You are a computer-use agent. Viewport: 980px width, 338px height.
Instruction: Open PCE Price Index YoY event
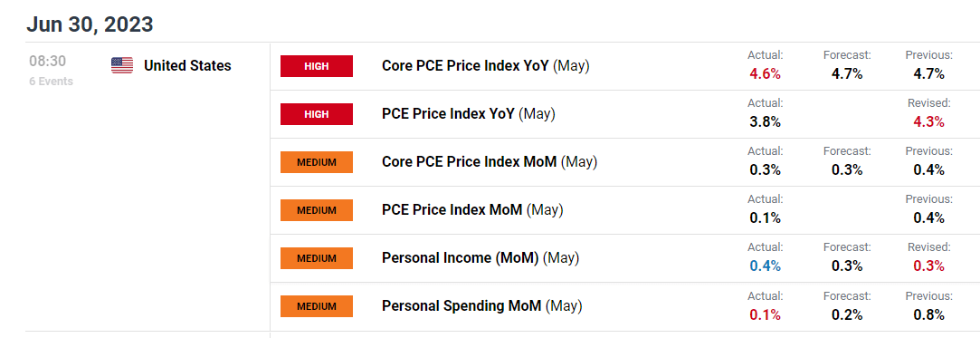(469, 114)
